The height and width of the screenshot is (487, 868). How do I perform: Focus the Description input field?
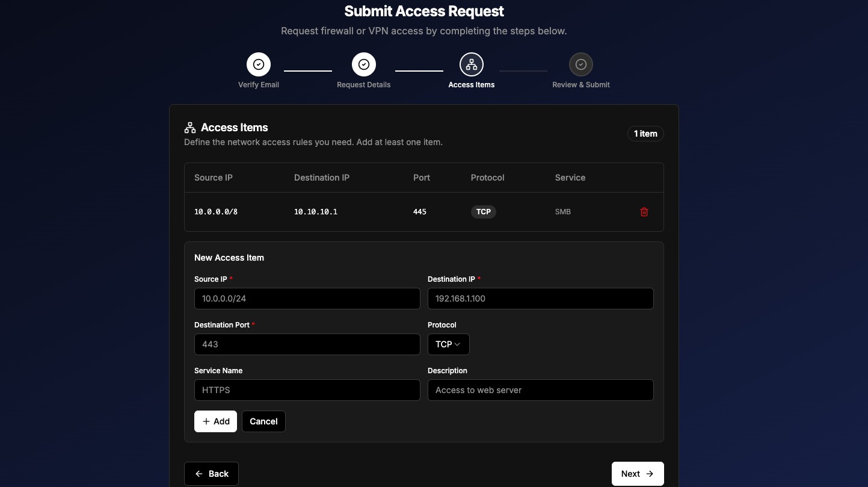(x=541, y=390)
